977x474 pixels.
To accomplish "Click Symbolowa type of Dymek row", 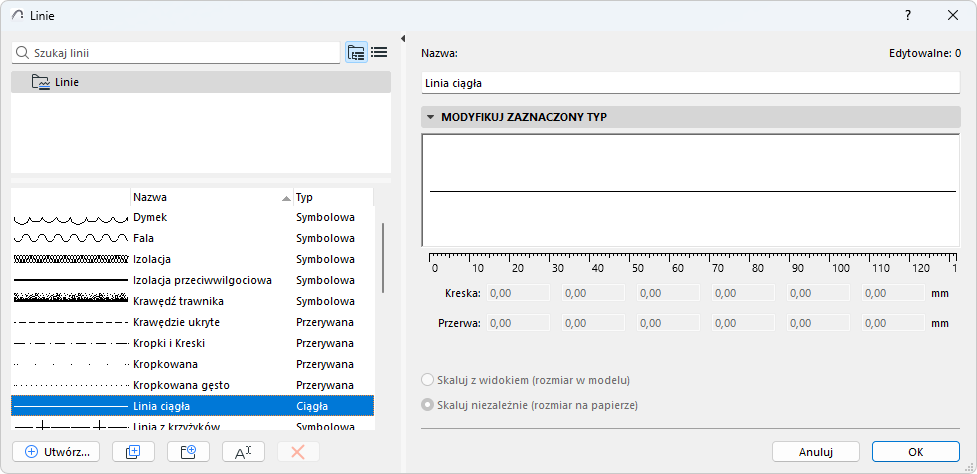I will coord(325,218).
